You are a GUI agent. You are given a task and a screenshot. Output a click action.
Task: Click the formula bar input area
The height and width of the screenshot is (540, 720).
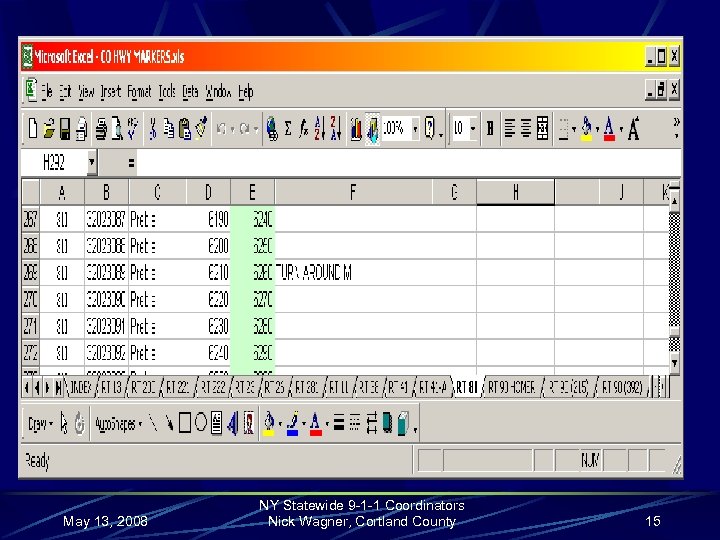pyautogui.click(x=408, y=162)
